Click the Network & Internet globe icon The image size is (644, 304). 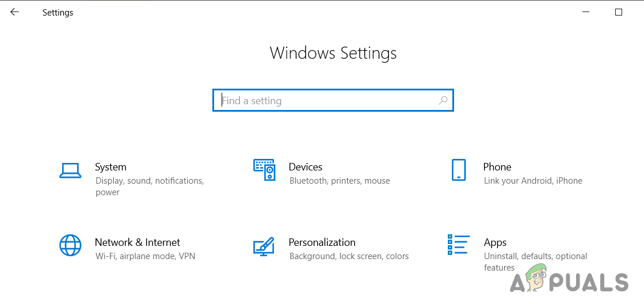(x=70, y=245)
